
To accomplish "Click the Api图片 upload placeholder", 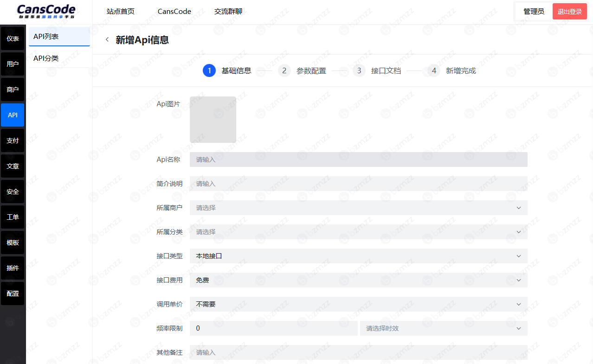I will point(213,120).
